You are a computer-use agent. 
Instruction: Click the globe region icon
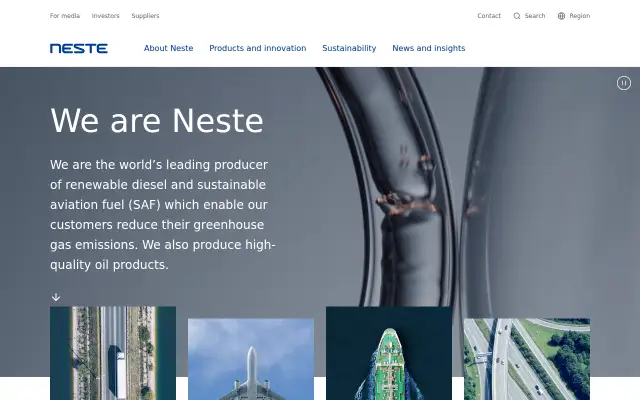(562, 16)
